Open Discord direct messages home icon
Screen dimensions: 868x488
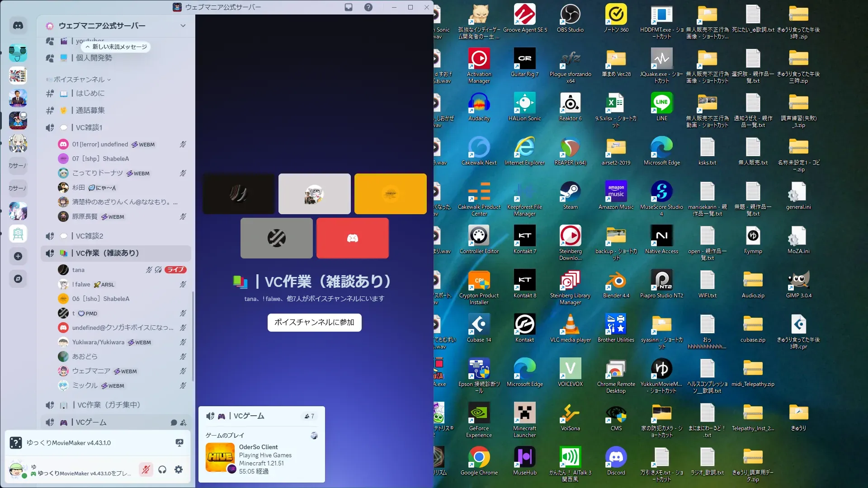pos(18,26)
